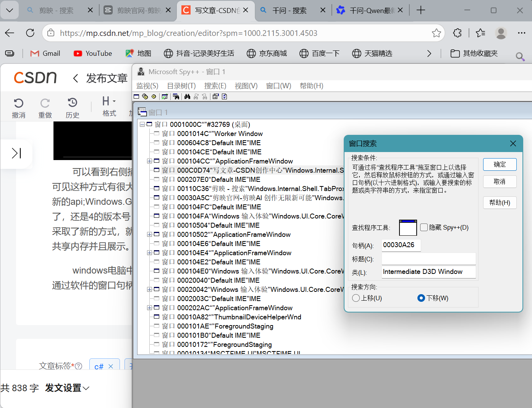Click the 帮助(H) button in search dialog

[x=500, y=202]
